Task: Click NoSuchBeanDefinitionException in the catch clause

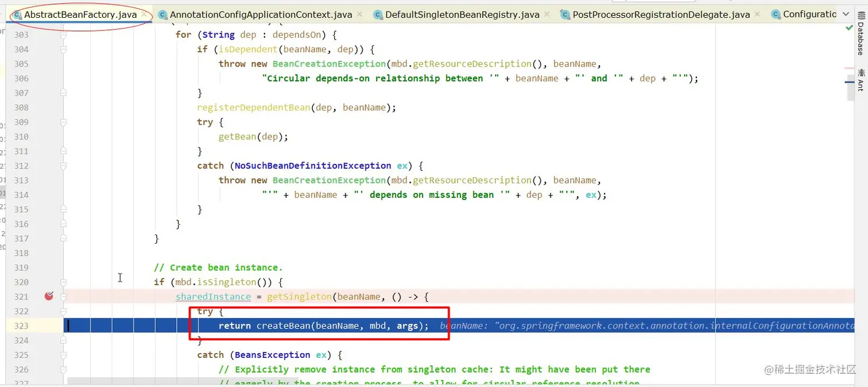Action: [313, 166]
